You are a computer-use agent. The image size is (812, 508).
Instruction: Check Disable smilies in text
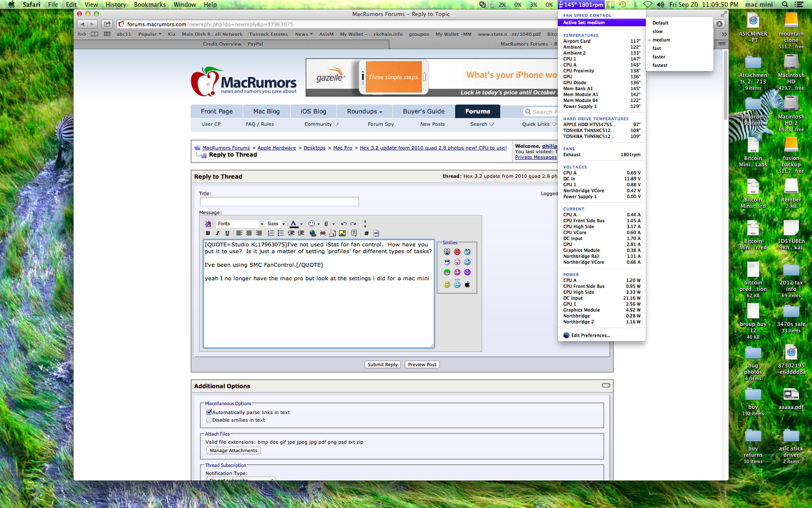point(208,420)
